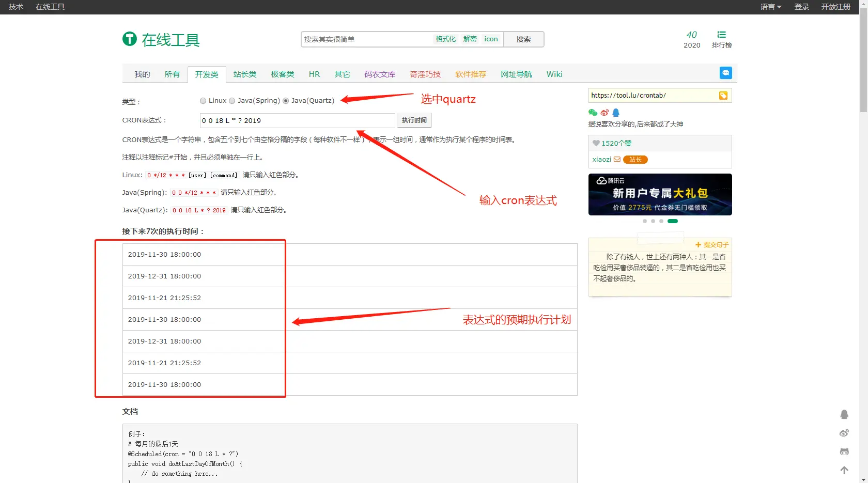The height and width of the screenshot is (483, 868).
Task: Click the orange 站长 badge
Action: coord(635,160)
